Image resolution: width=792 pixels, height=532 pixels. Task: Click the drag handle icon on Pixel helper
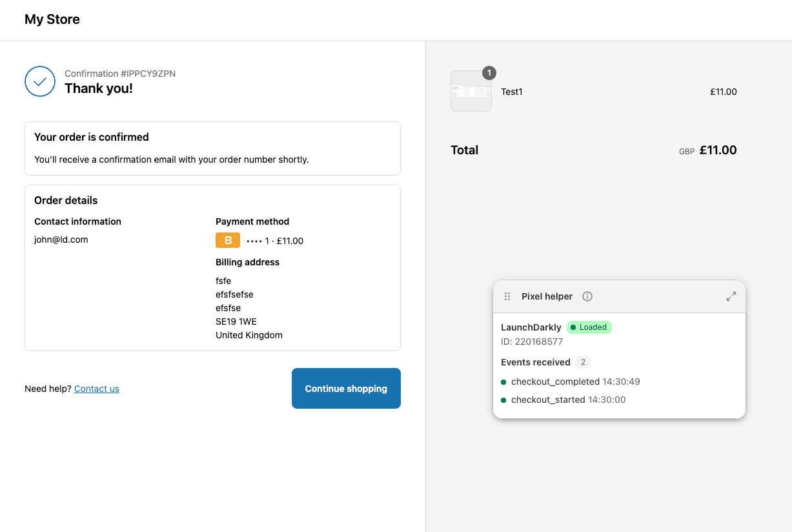pos(507,296)
